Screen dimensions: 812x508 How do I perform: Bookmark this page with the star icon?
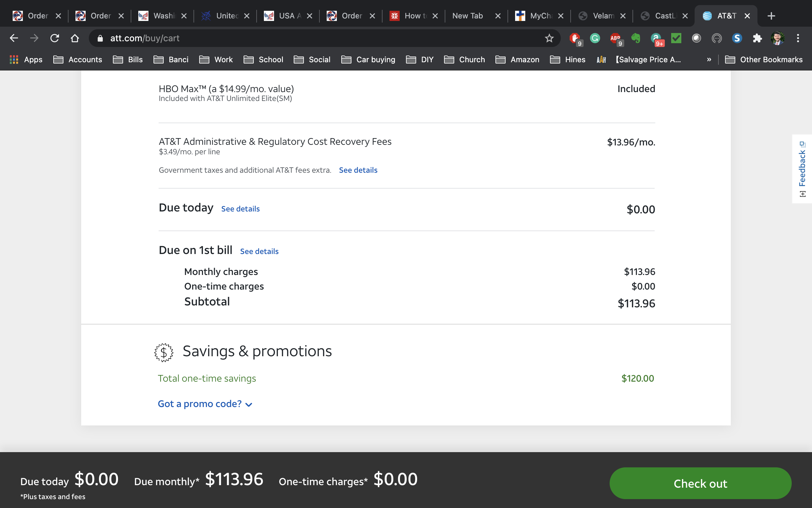point(549,38)
